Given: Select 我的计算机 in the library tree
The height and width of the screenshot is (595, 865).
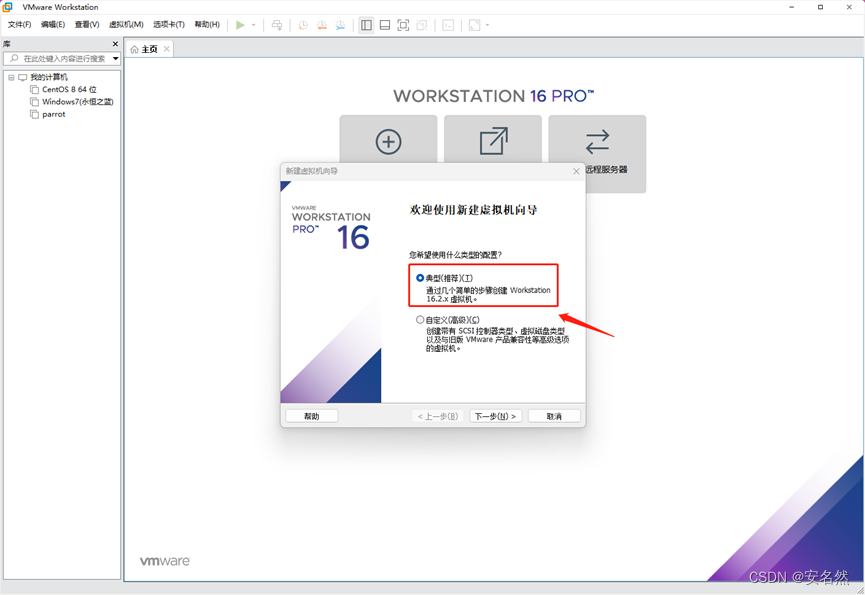Looking at the screenshot, I should tap(49, 77).
